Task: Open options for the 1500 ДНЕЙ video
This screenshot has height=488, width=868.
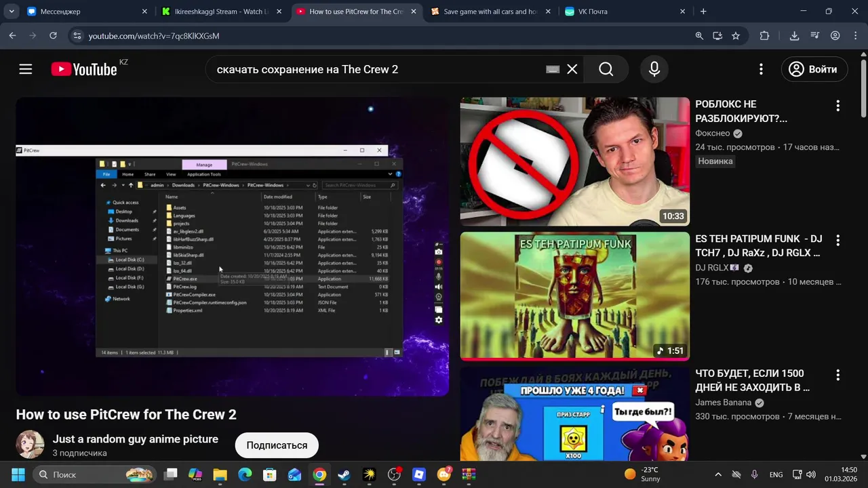Action: coord(838,375)
